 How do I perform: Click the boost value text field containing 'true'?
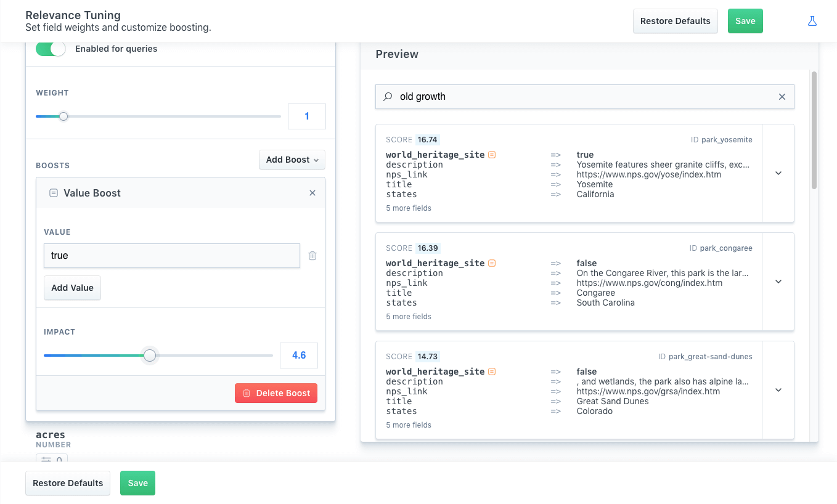point(171,256)
